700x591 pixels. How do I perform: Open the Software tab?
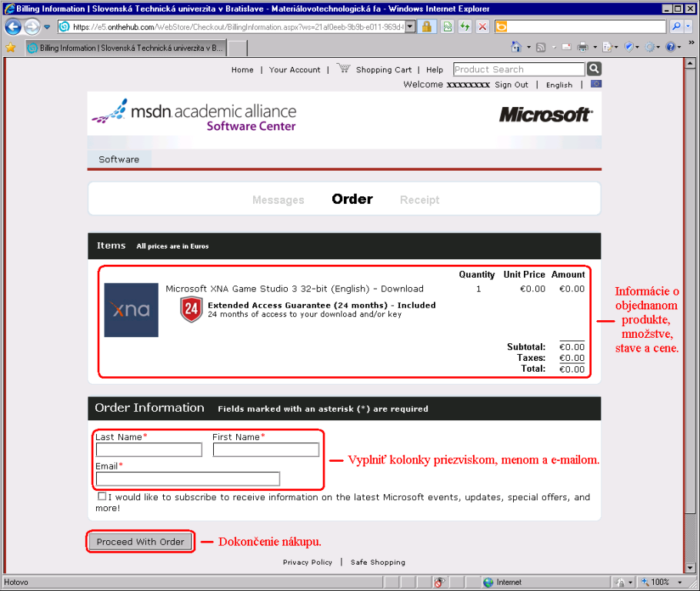118,159
